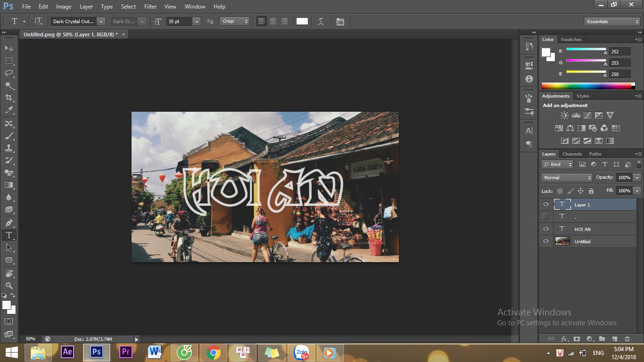Show the hidden '.' text layer

click(546, 216)
